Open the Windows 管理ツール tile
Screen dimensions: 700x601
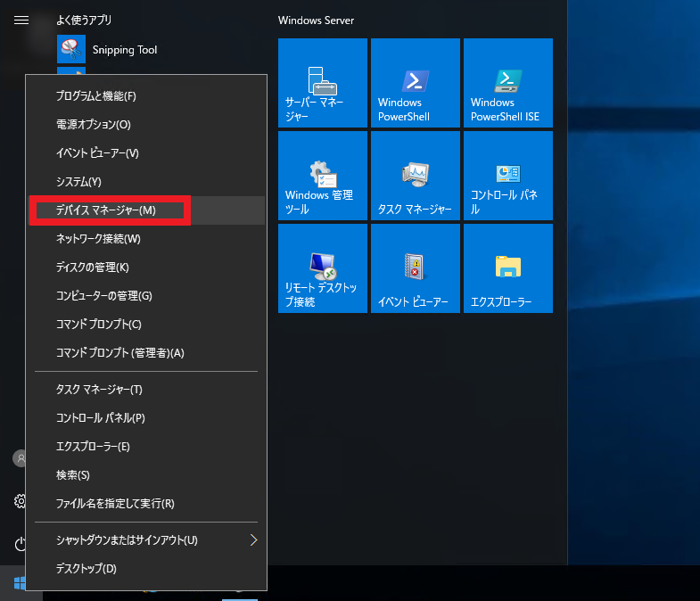(x=322, y=176)
